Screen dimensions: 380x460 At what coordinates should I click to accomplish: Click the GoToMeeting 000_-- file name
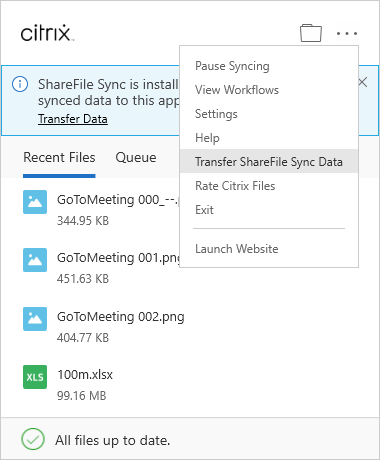(x=118, y=200)
